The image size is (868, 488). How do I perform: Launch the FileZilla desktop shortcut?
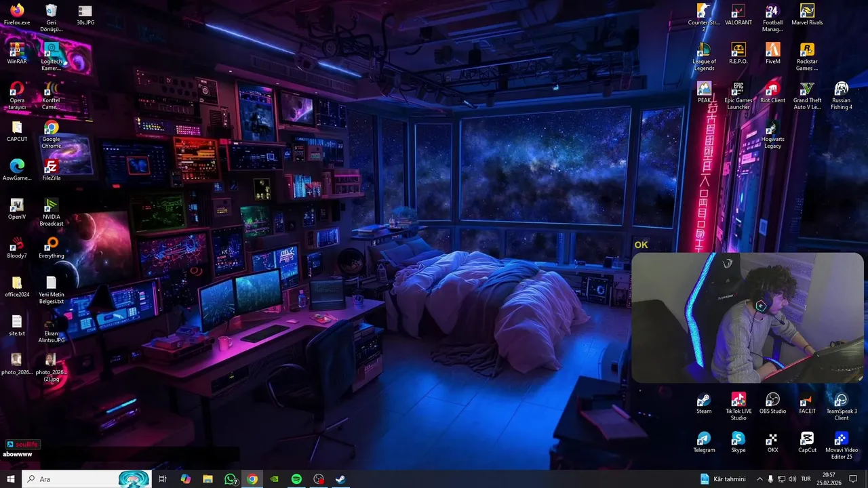51,170
